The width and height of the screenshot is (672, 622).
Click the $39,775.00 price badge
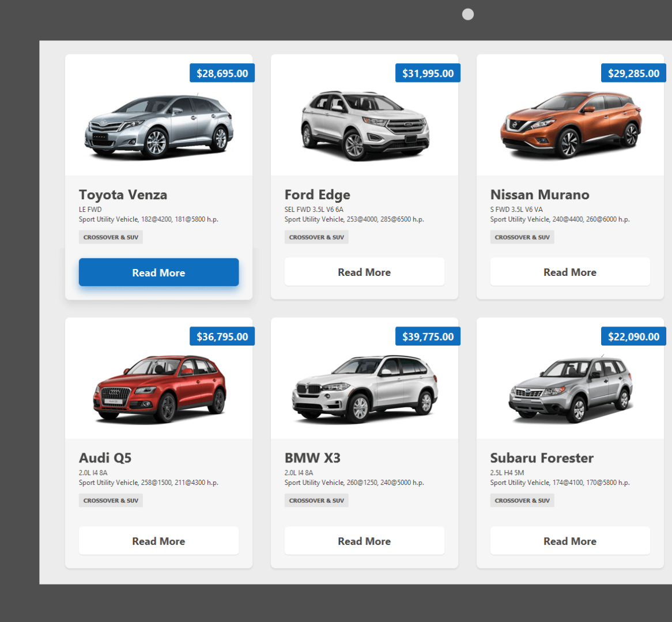[x=428, y=337]
